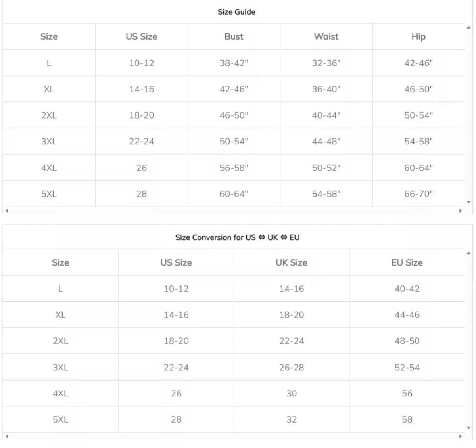The image size is (476, 448).
Task: Select the 3XL bust cell 50-54"
Action: 234,141
